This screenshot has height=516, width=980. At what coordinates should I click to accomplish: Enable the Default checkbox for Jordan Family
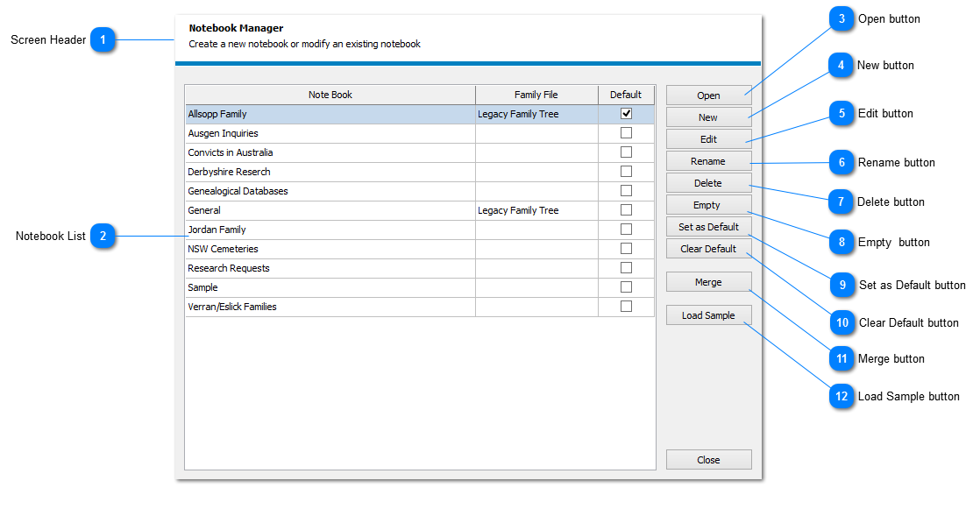(x=626, y=229)
